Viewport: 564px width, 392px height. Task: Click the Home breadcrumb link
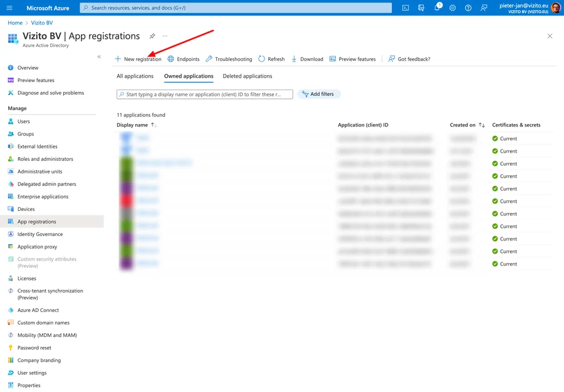14,23
